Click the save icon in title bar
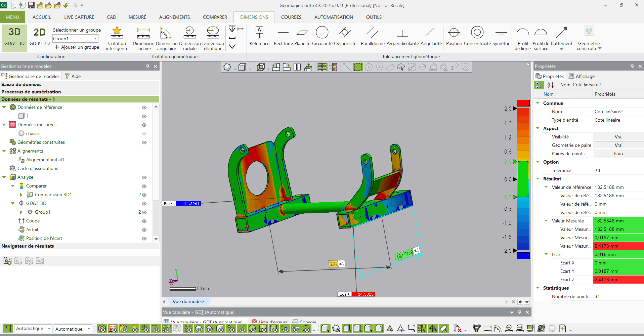 pos(31,5)
